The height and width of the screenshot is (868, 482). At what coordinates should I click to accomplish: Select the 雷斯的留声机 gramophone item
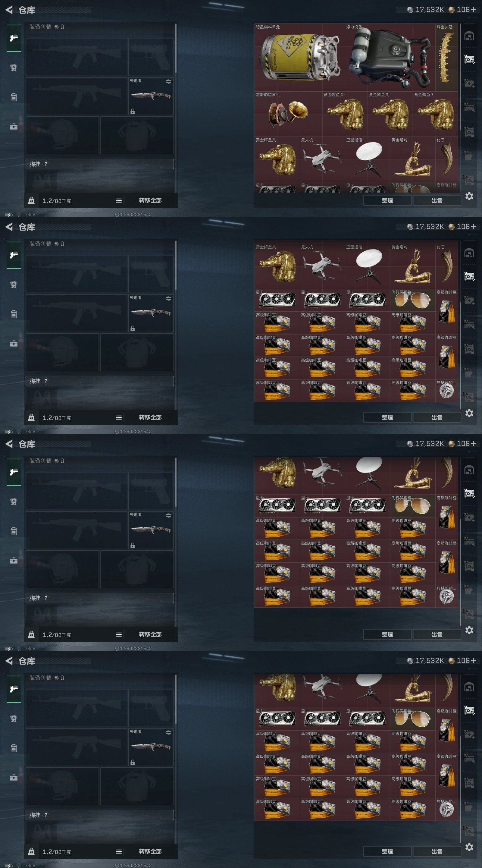[288, 114]
